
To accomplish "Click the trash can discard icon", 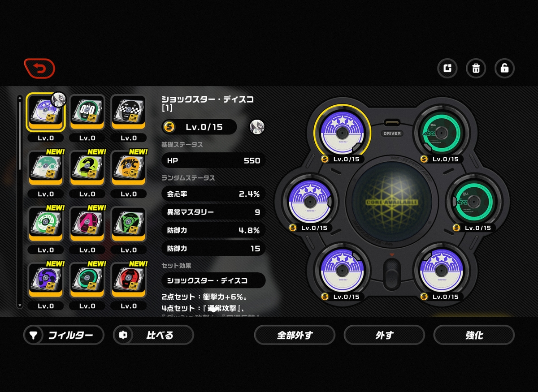I will coord(476,69).
